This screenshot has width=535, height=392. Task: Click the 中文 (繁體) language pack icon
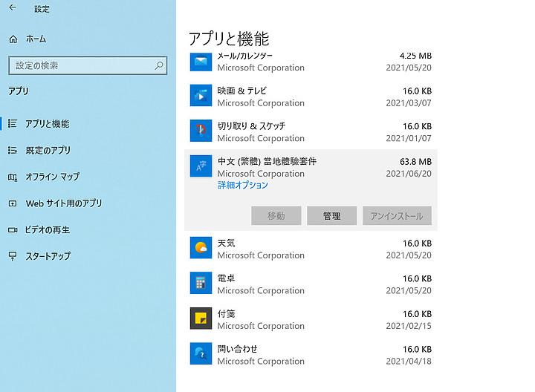201,166
